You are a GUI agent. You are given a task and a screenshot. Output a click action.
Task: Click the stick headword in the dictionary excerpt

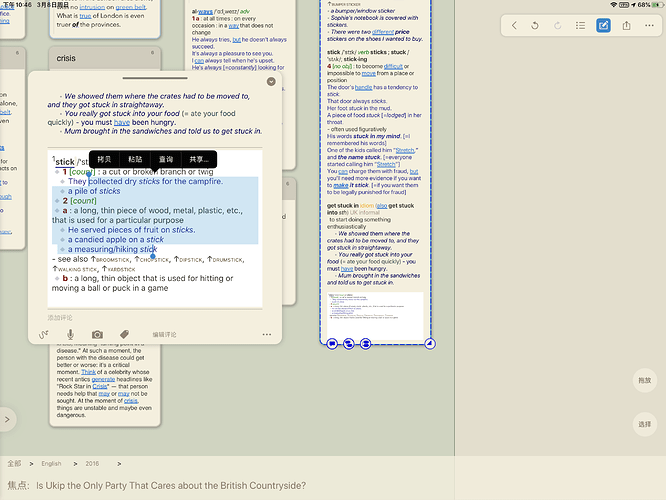pos(65,161)
